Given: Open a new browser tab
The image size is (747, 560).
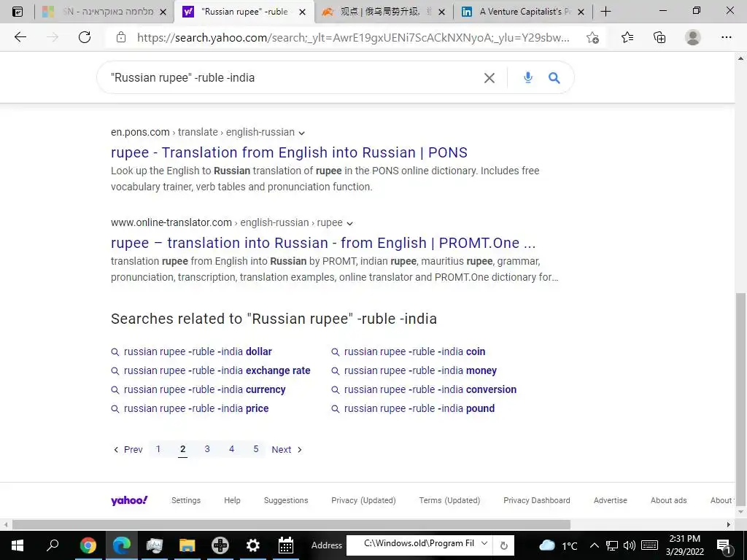Looking at the screenshot, I should (605, 12).
